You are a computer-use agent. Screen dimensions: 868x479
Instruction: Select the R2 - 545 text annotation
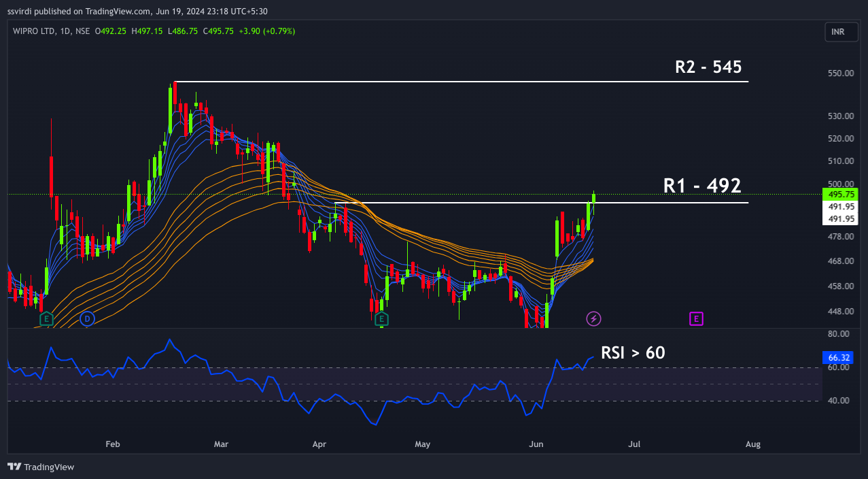tap(708, 67)
